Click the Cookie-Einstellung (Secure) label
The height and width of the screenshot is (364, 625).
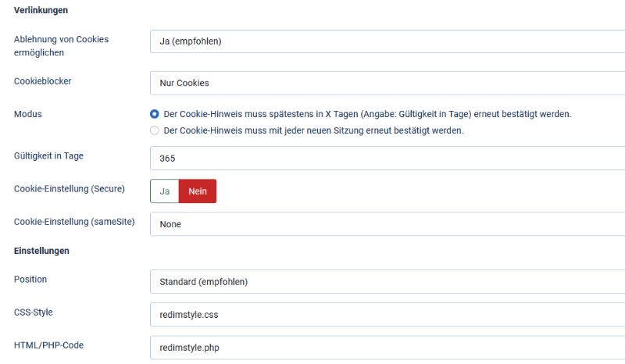click(70, 189)
